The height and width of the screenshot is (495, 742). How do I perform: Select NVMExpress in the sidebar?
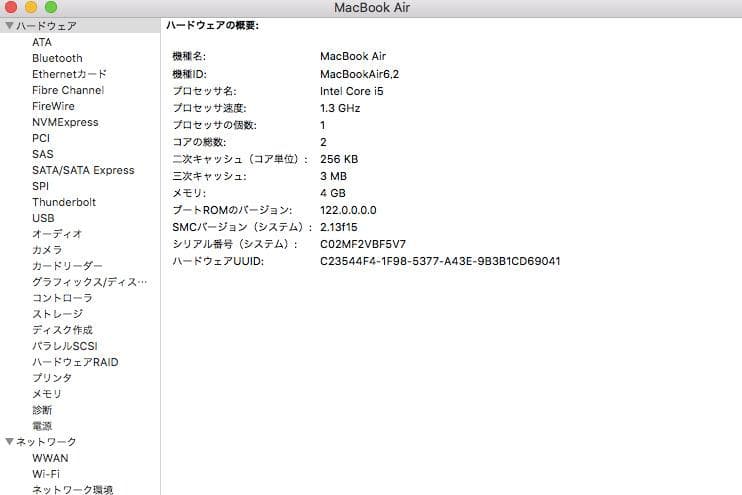click(x=65, y=122)
